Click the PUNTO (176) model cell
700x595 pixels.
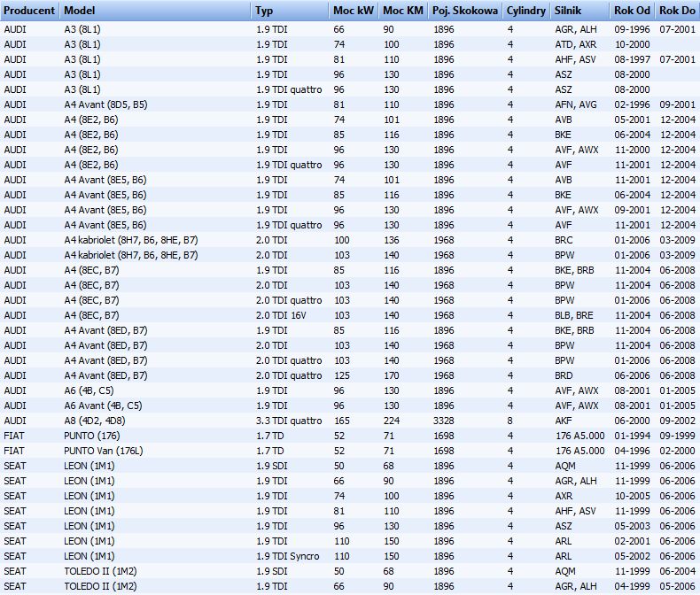[92, 436]
